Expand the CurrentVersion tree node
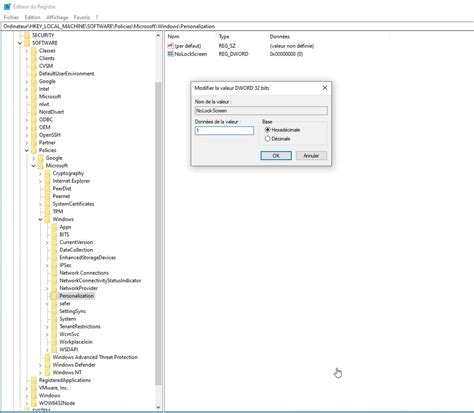The width and height of the screenshot is (474, 413). [47, 242]
